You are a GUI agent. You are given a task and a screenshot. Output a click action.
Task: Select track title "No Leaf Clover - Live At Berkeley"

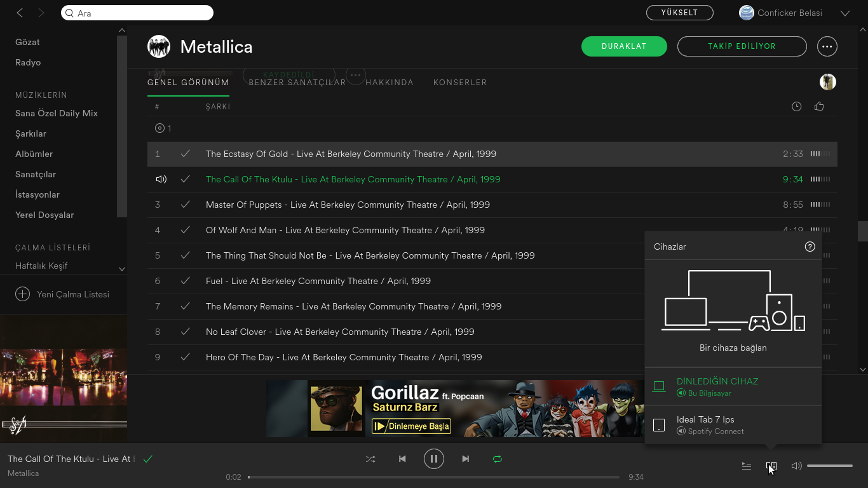point(340,332)
